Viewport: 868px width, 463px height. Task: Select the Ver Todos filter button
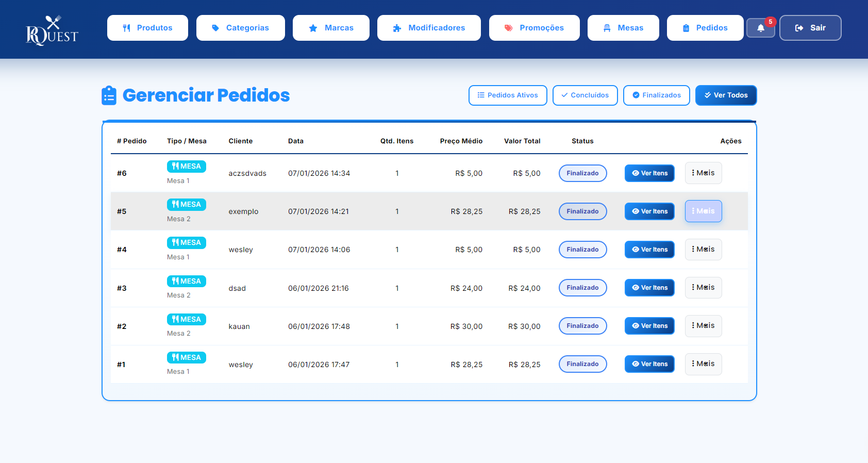[x=726, y=95]
